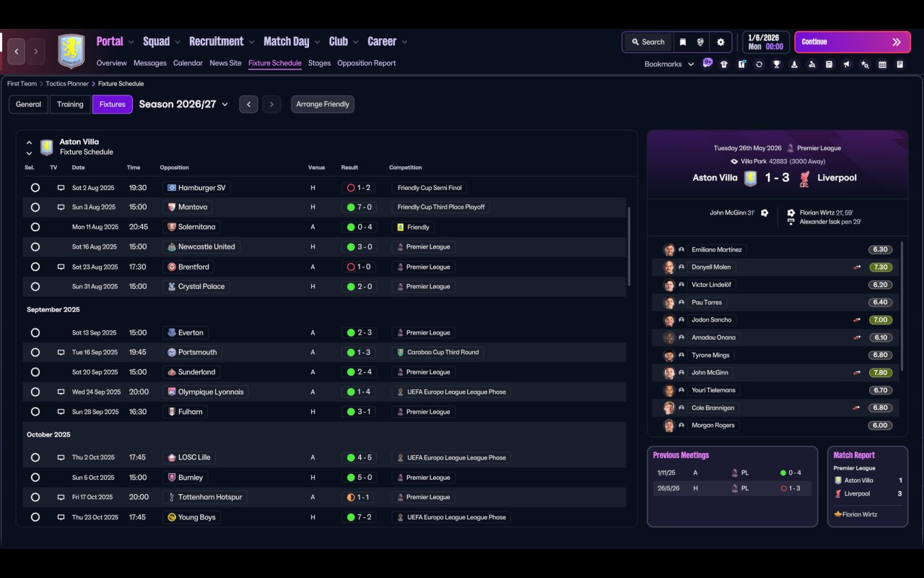This screenshot has height=578, width=924.
Task: Open the globe world icon in top bar
Action: [x=700, y=42]
